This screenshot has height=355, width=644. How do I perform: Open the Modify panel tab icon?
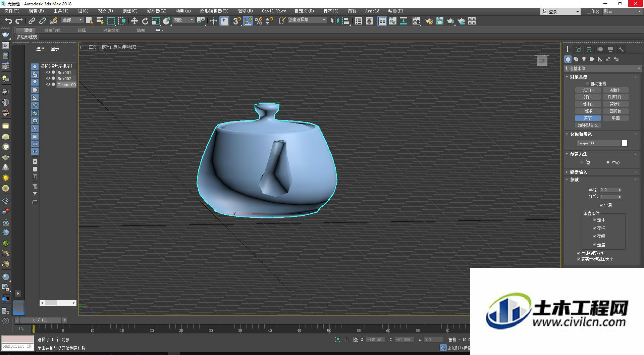(578, 49)
